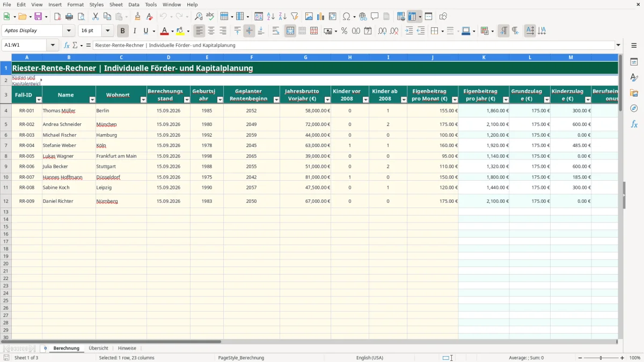This screenshot has width=644, height=362.
Task: Switch to the Übersicht sheet tab
Action: click(98, 349)
